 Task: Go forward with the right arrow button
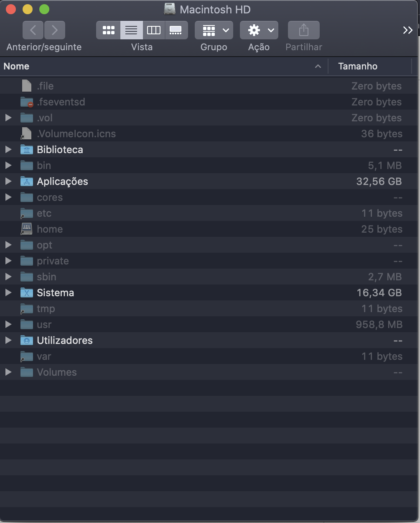pos(55,30)
